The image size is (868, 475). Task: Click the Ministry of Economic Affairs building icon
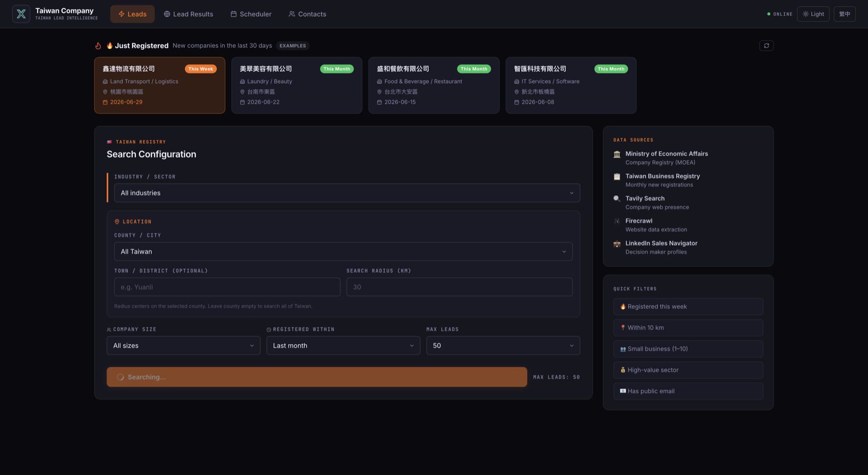coord(617,154)
